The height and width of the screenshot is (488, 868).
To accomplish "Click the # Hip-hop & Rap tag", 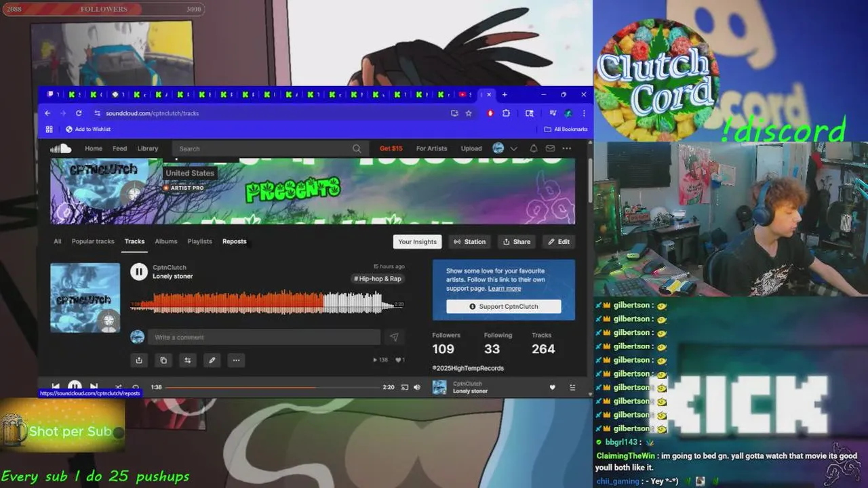I will pos(378,279).
